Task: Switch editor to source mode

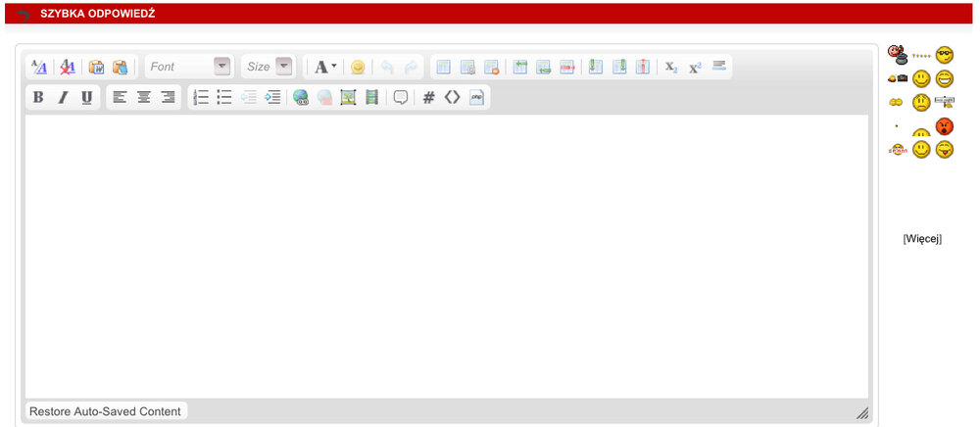Action: (x=39, y=67)
